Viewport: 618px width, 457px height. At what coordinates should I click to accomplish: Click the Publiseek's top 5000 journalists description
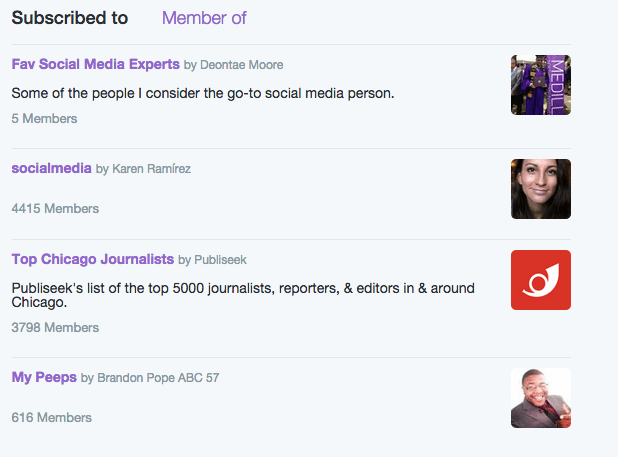tap(243, 295)
